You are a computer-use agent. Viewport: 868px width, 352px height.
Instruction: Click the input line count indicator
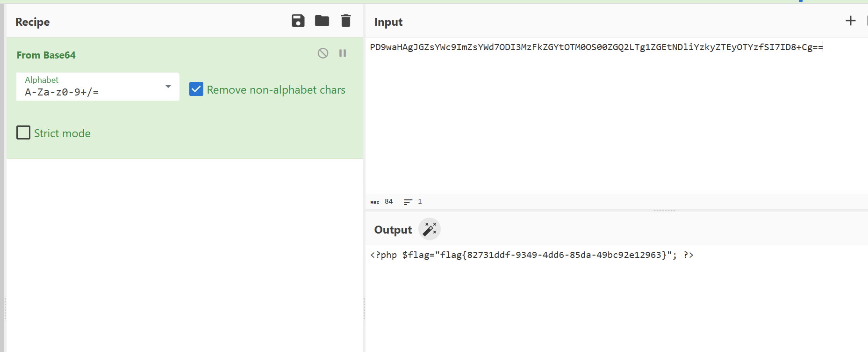[x=413, y=202]
